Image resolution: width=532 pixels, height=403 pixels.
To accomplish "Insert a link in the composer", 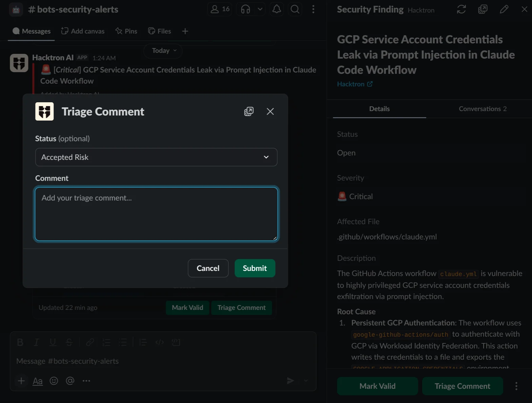I will pos(90,342).
